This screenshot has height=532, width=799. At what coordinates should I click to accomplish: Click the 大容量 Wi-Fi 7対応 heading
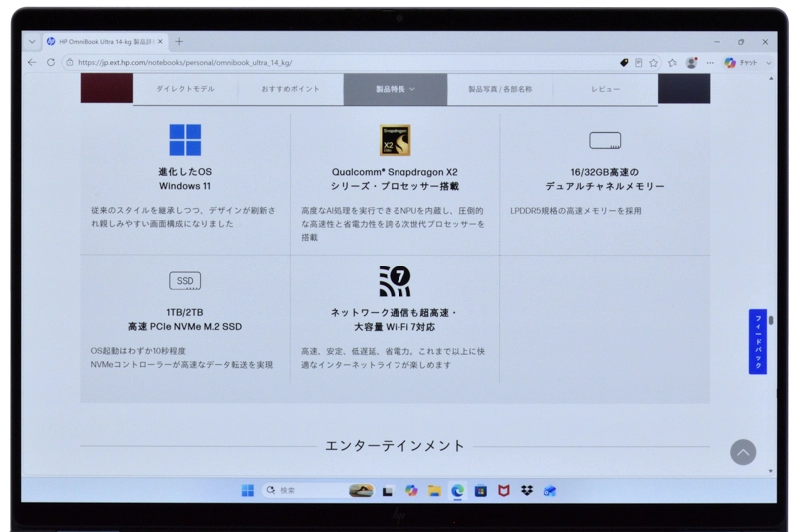pyautogui.click(x=395, y=327)
